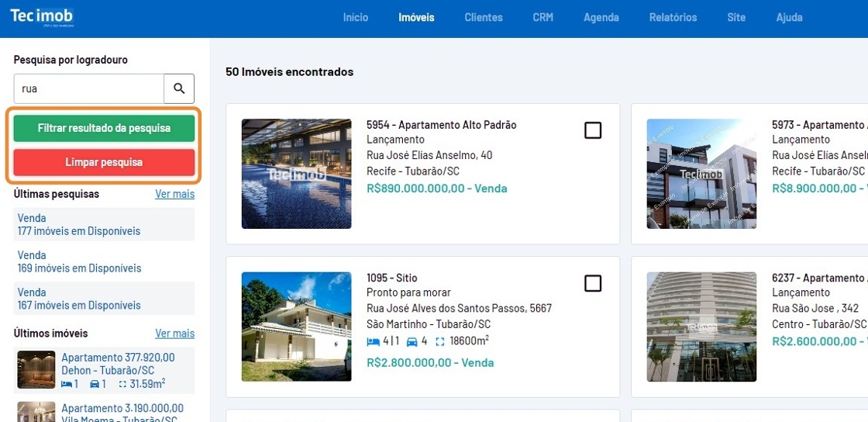Open the Agenda menu
Image resolution: width=868 pixels, height=422 pixels.
click(601, 17)
